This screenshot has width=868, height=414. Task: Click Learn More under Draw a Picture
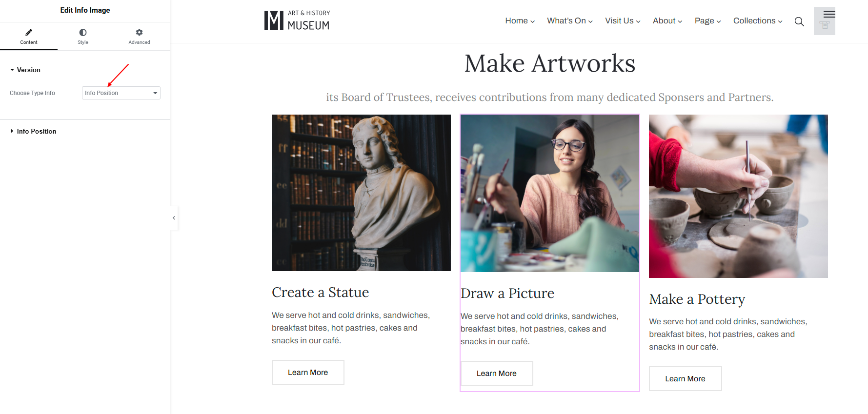pos(497,374)
